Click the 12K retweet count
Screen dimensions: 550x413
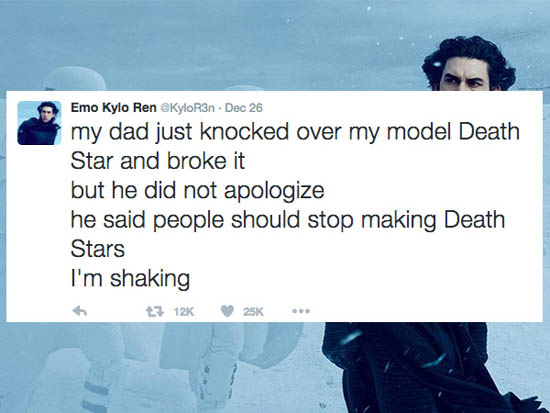(184, 311)
